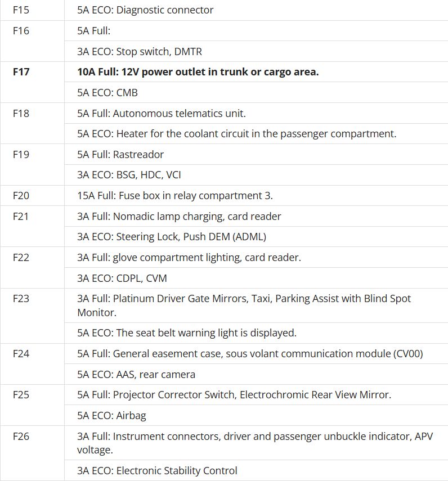Click the 'AAS, rear camera' entry
448x481 pixels.
136,375
